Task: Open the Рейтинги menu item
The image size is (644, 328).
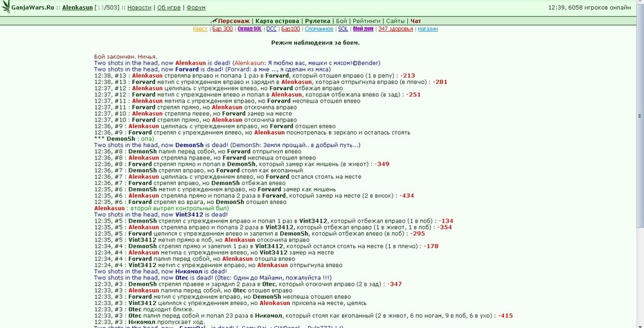Action: [x=366, y=21]
